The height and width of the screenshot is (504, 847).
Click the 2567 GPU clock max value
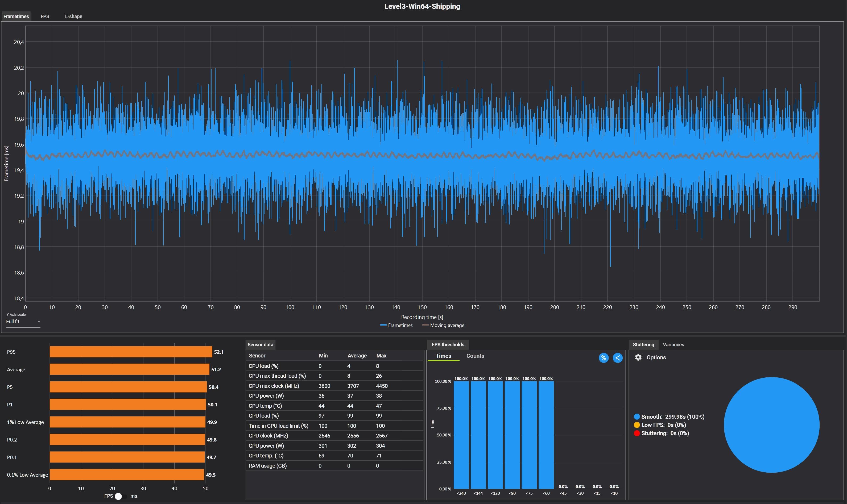[382, 436]
